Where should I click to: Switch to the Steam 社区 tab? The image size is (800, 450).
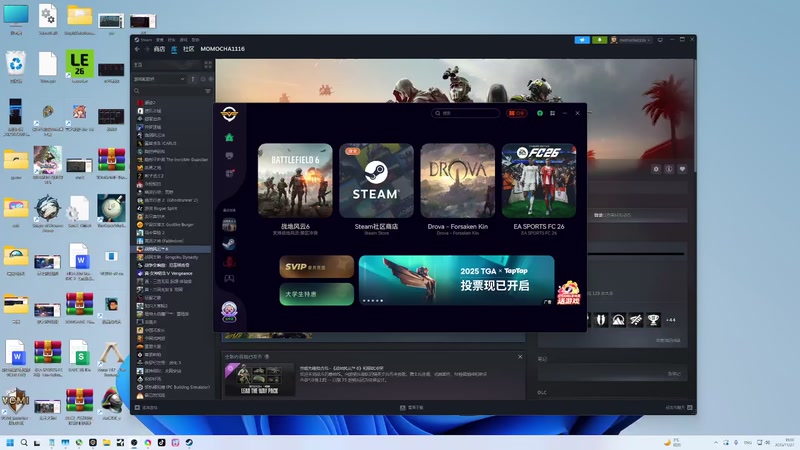pyautogui.click(x=189, y=49)
